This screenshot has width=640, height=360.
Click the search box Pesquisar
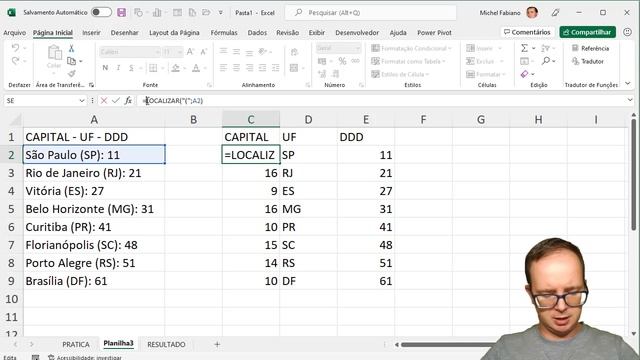371,13
